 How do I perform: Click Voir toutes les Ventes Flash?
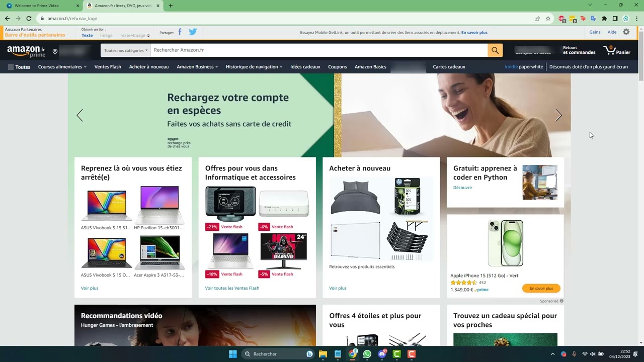232,288
